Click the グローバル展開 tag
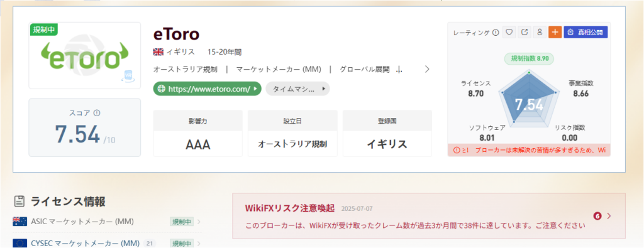 click(364, 69)
